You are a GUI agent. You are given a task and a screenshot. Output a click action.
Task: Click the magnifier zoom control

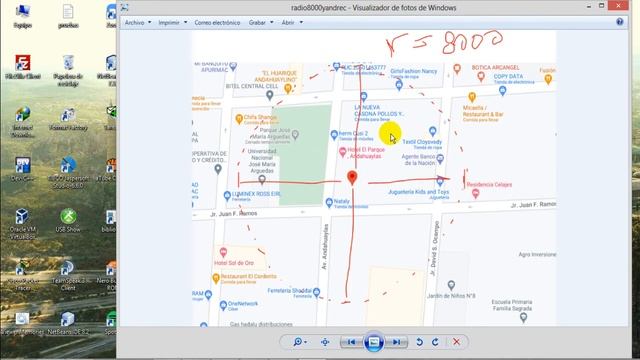(x=300, y=342)
